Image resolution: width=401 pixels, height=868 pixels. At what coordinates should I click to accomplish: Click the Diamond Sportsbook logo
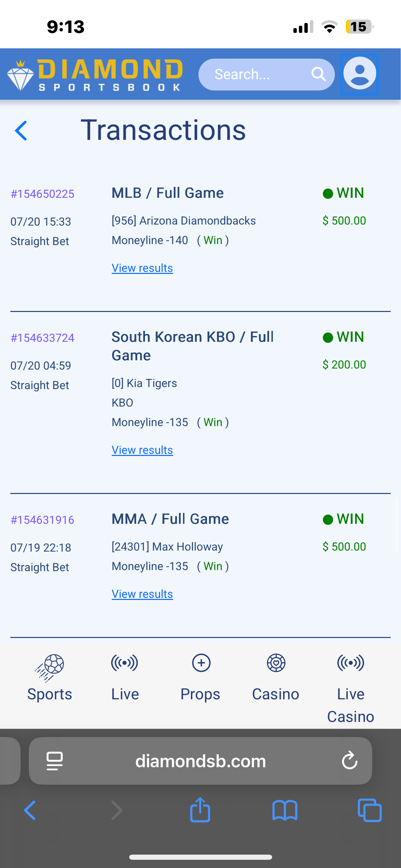(95, 75)
